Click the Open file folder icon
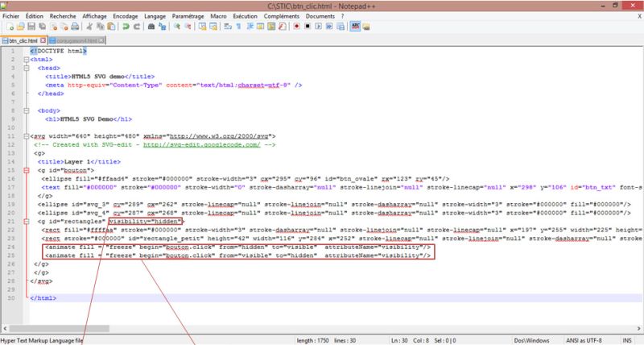The height and width of the screenshot is (345, 644). (x=21, y=27)
